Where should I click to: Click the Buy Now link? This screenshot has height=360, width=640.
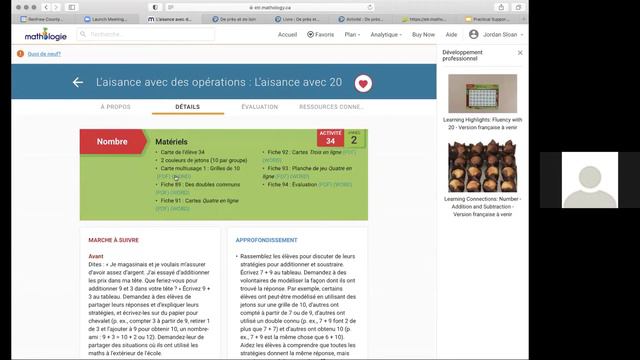pyautogui.click(x=423, y=35)
